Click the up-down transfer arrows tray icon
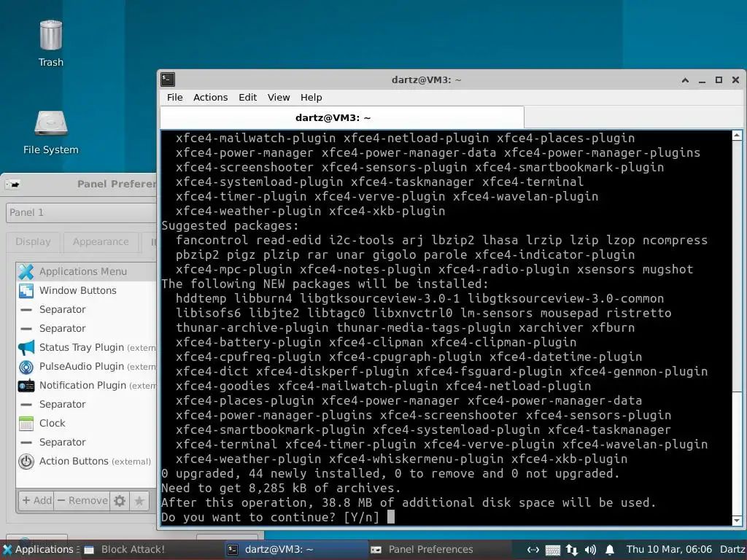Image resolution: width=747 pixels, height=560 pixels. (572, 550)
